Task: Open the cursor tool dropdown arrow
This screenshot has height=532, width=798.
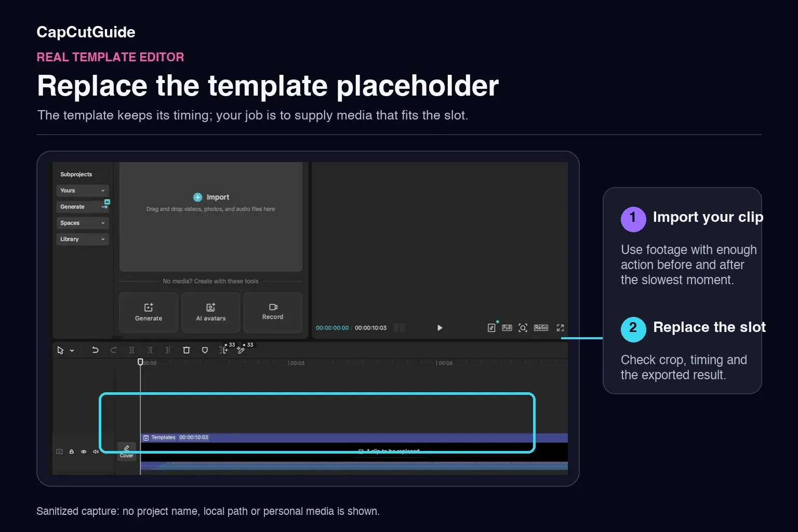Action: (x=72, y=351)
